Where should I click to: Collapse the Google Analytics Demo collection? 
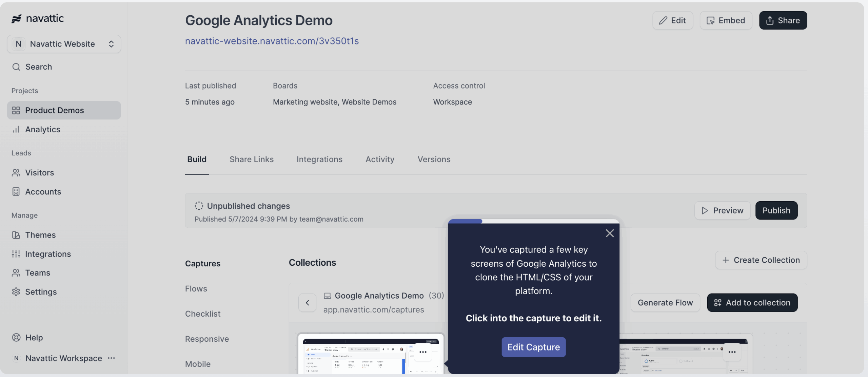coord(307,302)
